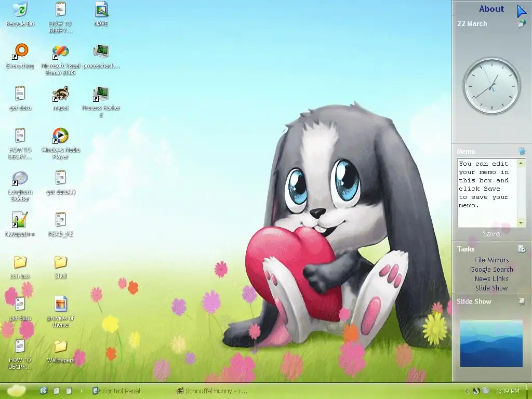The image size is (532, 399).
Task: Open the READ_ME text file
Action: pyautogui.click(x=60, y=224)
